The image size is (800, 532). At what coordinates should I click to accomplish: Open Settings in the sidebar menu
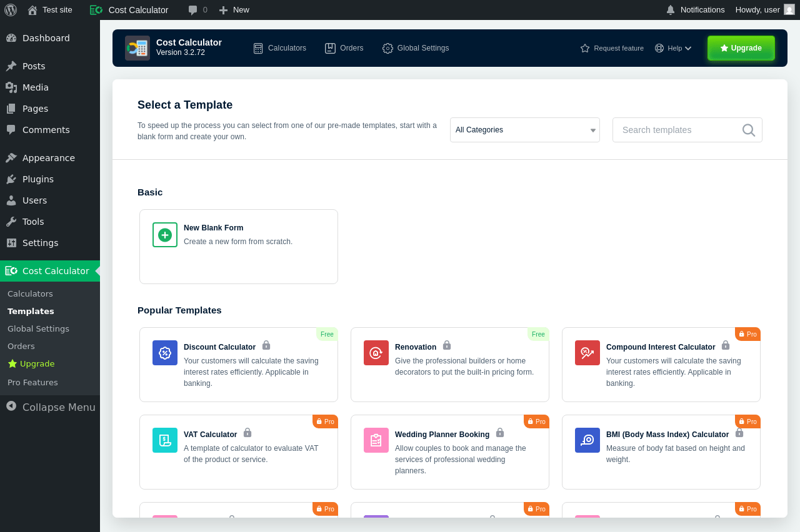coord(50,243)
